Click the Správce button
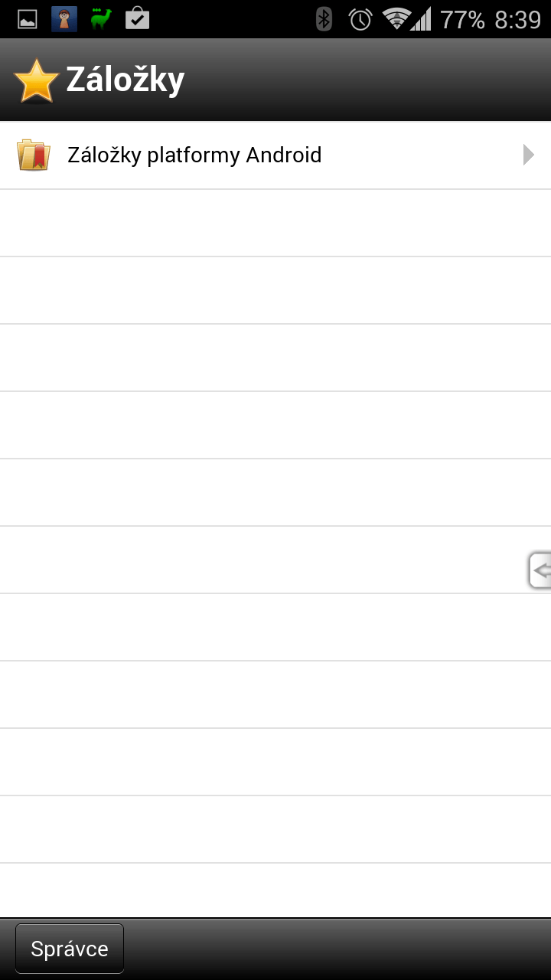Image resolution: width=551 pixels, height=980 pixels. (x=70, y=949)
